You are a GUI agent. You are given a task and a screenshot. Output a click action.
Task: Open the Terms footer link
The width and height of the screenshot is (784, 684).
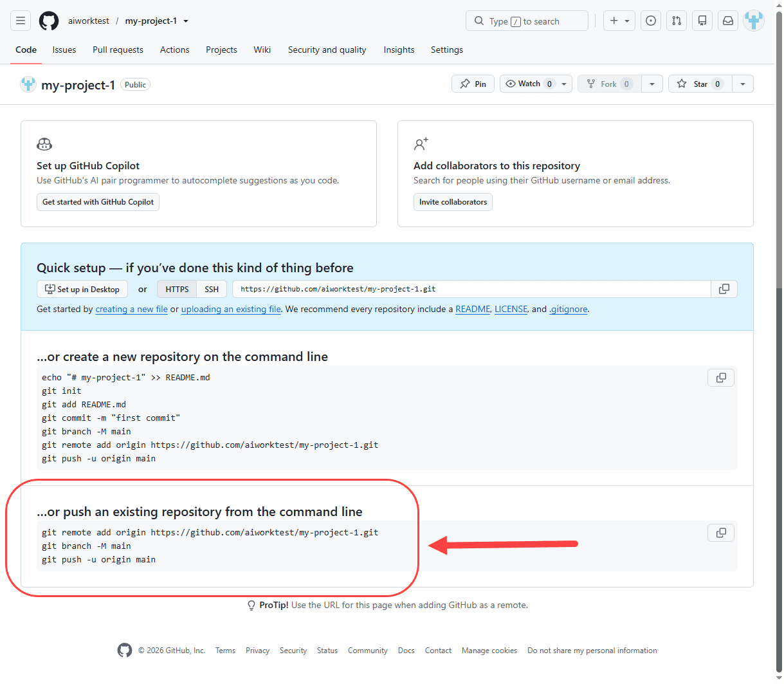pyautogui.click(x=225, y=651)
